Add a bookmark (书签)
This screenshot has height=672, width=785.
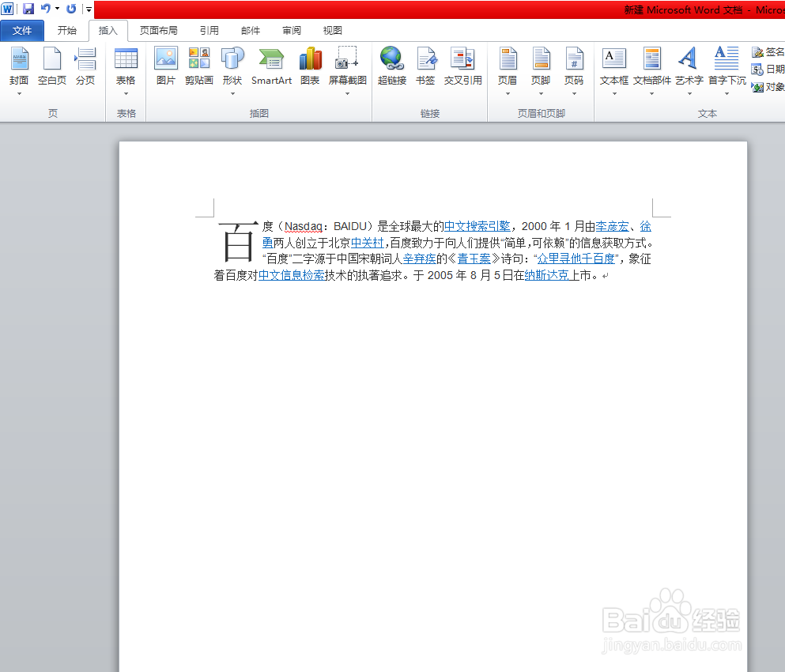tap(425, 66)
